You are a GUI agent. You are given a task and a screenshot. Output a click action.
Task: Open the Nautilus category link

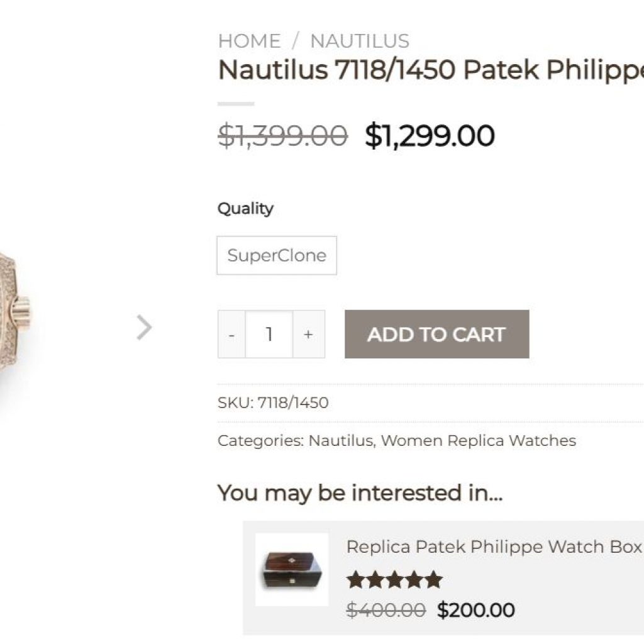tap(340, 440)
